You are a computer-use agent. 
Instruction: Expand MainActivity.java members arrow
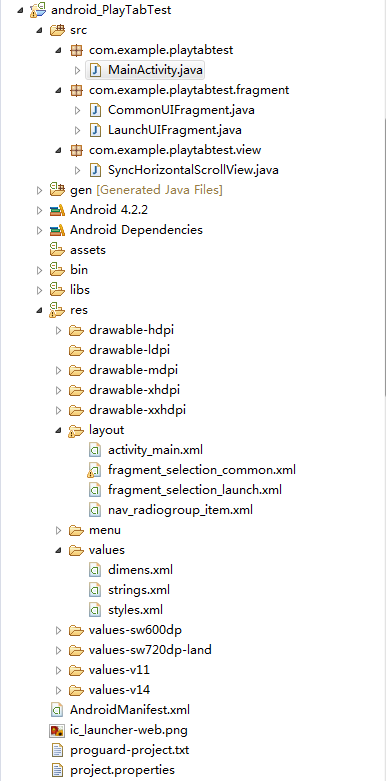(x=77, y=70)
